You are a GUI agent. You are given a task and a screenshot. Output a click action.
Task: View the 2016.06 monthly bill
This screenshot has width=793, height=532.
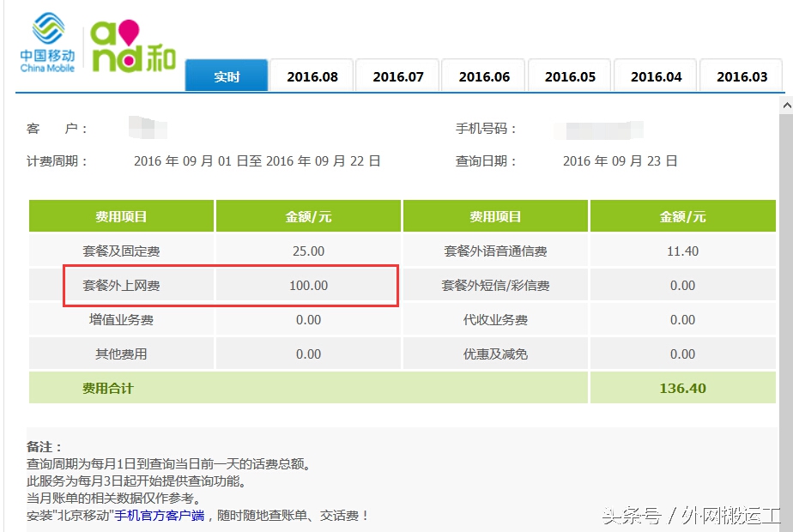(x=483, y=76)
